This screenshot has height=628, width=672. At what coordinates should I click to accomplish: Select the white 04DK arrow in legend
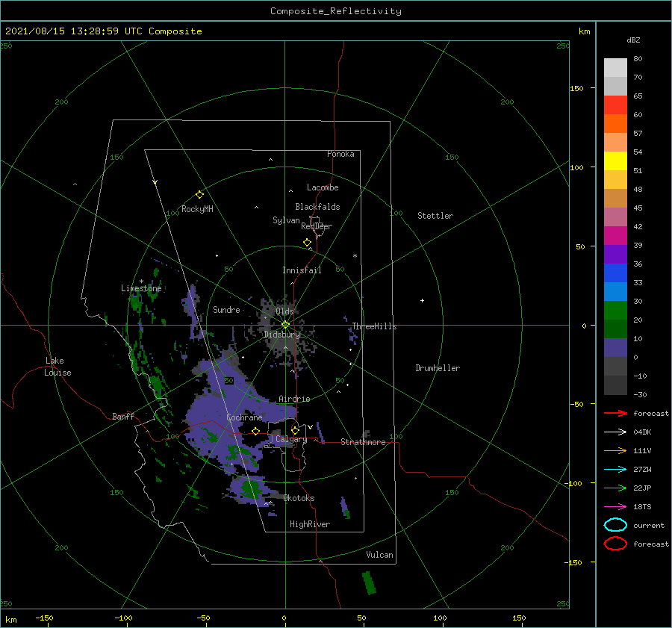(615, 432)
